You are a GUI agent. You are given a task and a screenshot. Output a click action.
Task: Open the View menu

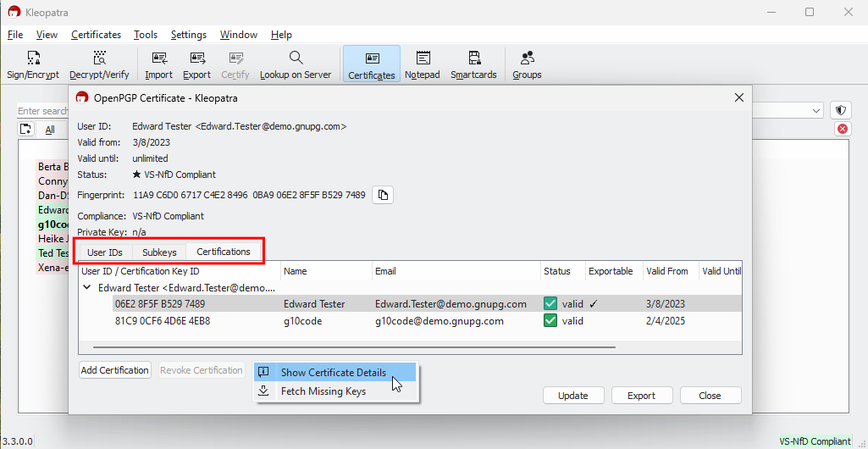click(x=47, y=35)
